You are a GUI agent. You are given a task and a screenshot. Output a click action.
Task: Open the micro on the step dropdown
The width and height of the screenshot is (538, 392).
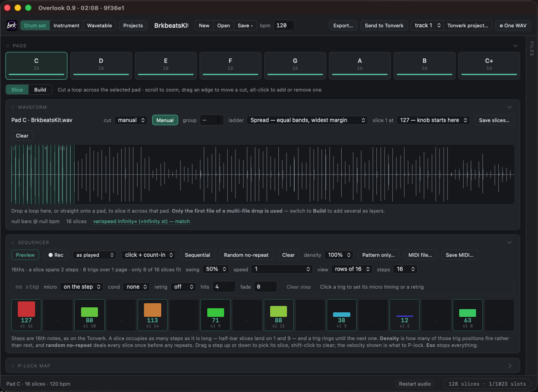[82, 287]
